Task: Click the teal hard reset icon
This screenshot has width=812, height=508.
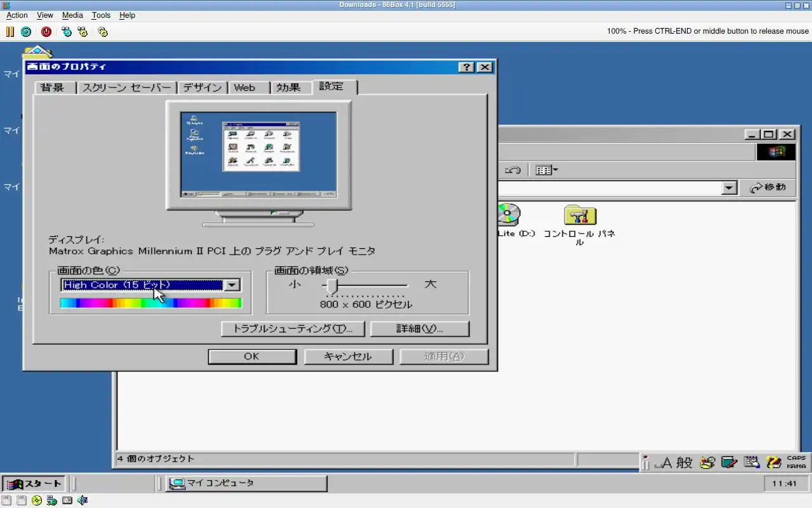Action: (26, 31)
